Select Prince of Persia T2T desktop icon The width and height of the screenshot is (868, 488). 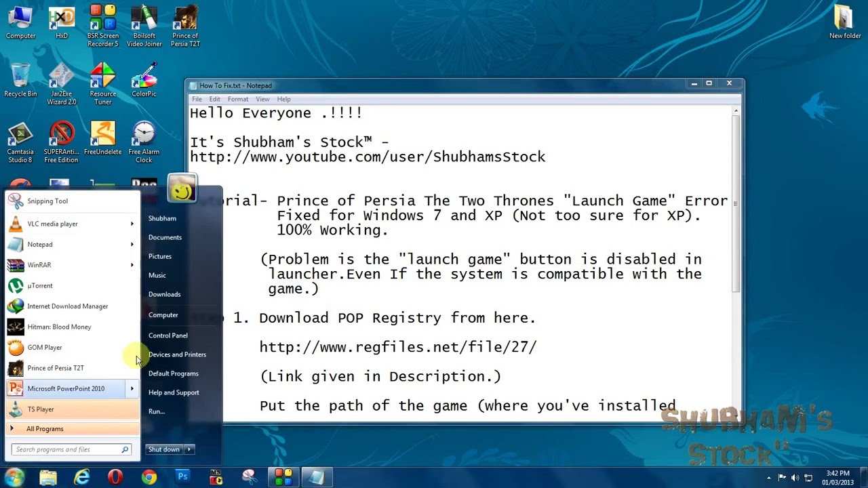[185, 26]
